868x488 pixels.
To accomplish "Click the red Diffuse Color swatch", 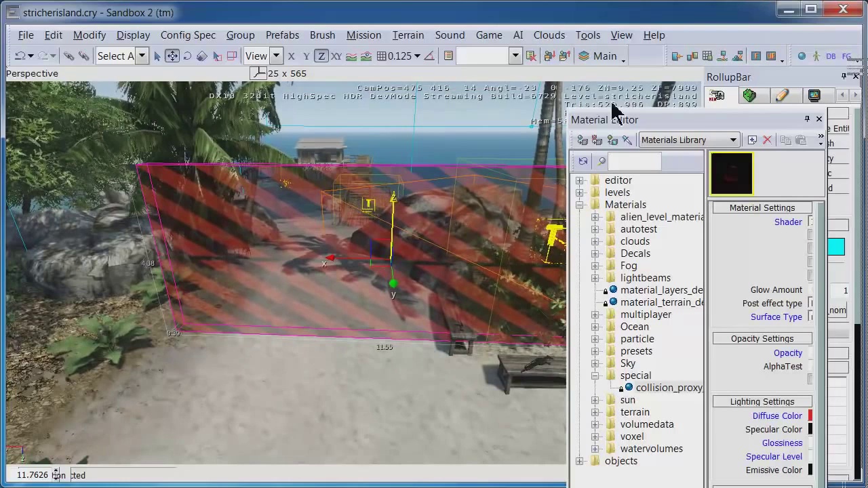I will point(810,416).
